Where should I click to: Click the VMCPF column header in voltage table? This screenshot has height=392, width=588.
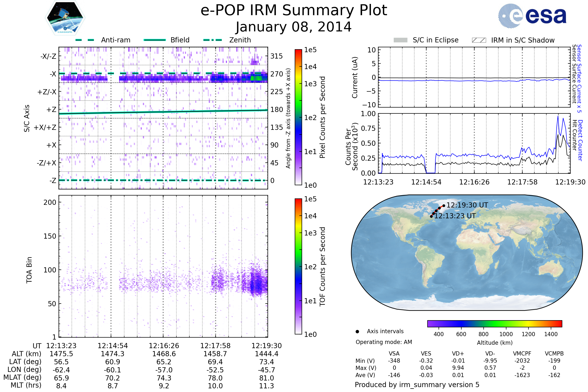pyautogui.click(x=522, y=354)
